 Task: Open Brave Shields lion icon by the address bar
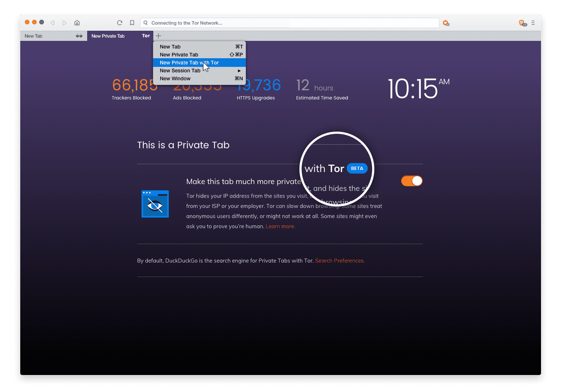click(446, 23)
